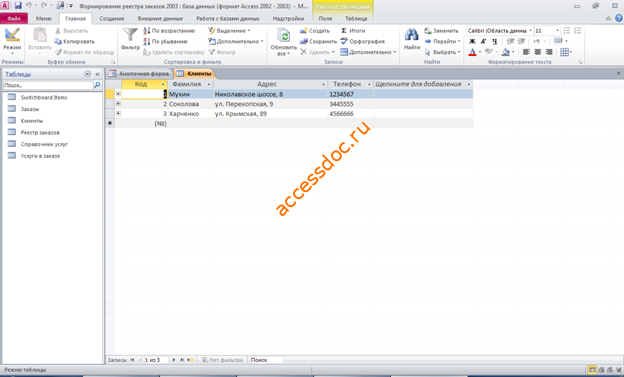Click the Копировать button

point(74,41)
